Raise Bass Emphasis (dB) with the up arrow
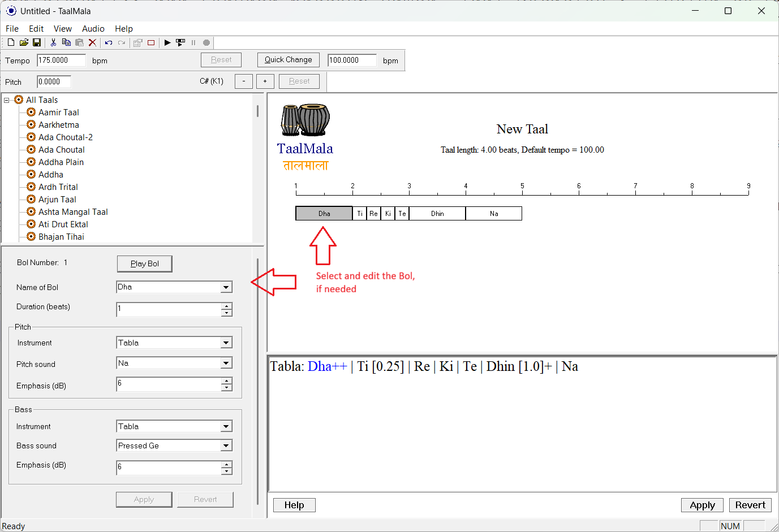Viewport: 779px width, 532px height. point(226,465)
